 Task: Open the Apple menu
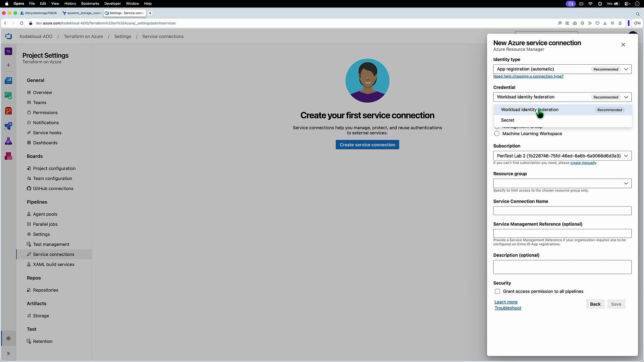[x=6, y=4]
